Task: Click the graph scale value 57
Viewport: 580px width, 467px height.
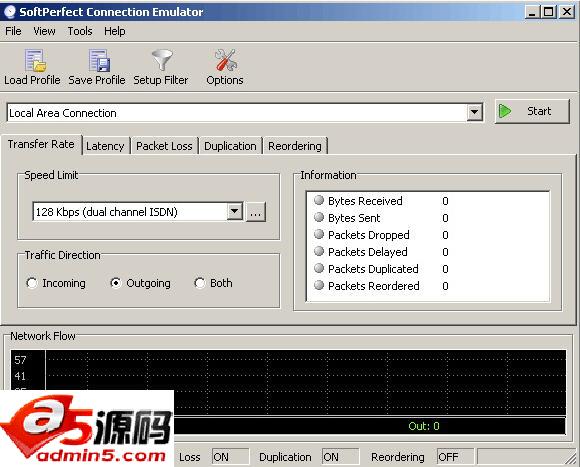Action: (20, 360)
